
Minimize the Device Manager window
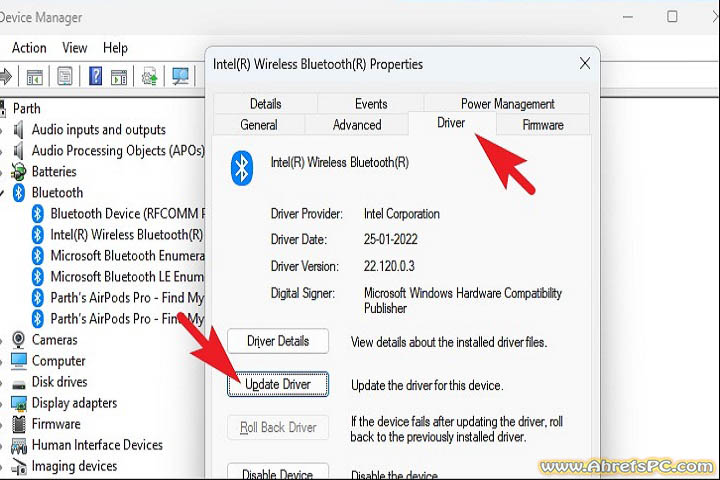point(628,17)
